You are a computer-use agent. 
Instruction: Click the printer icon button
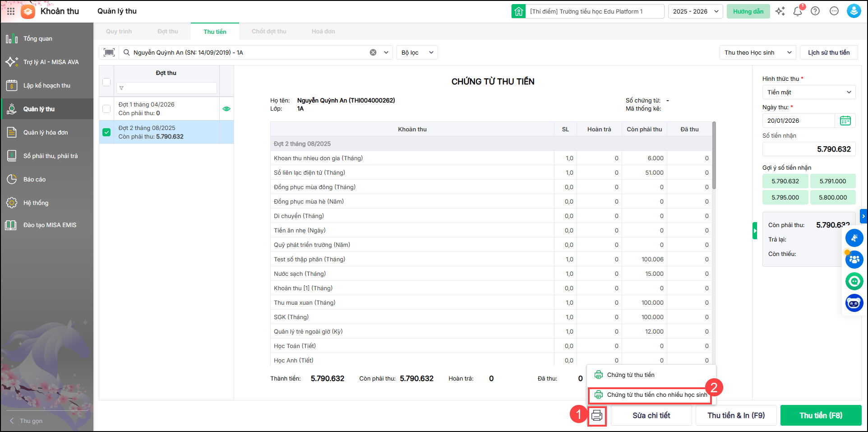pyautogui.click(x=597, y=415)
